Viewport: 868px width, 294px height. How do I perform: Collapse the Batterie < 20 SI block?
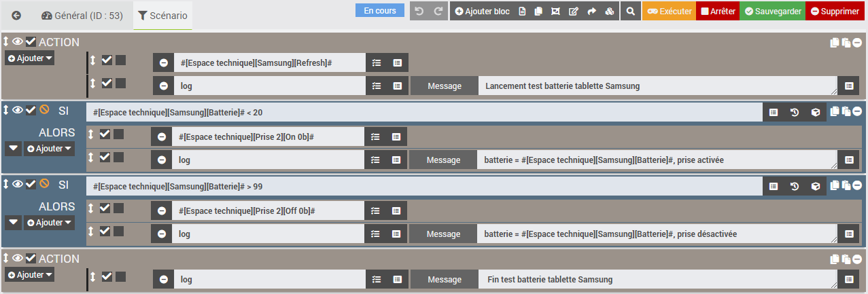[x=18, y=109]
